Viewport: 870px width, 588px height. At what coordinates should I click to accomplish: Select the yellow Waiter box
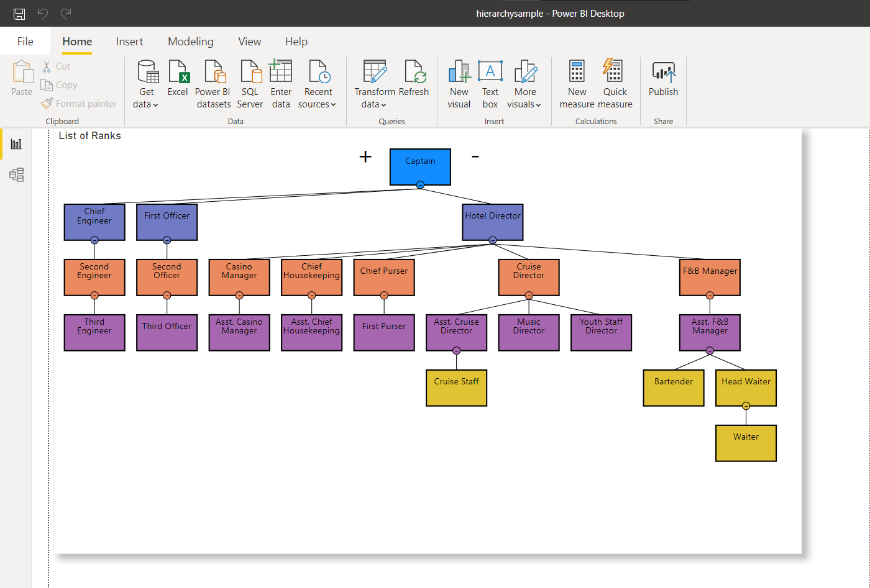746,443
